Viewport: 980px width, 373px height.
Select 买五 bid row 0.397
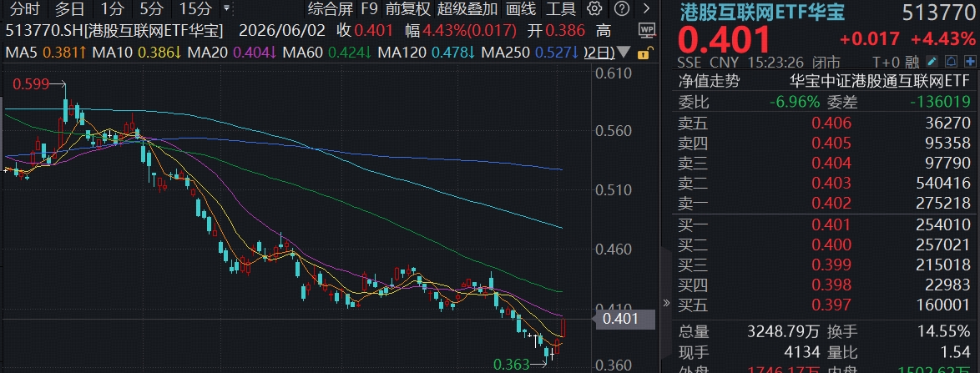(824, 305)
